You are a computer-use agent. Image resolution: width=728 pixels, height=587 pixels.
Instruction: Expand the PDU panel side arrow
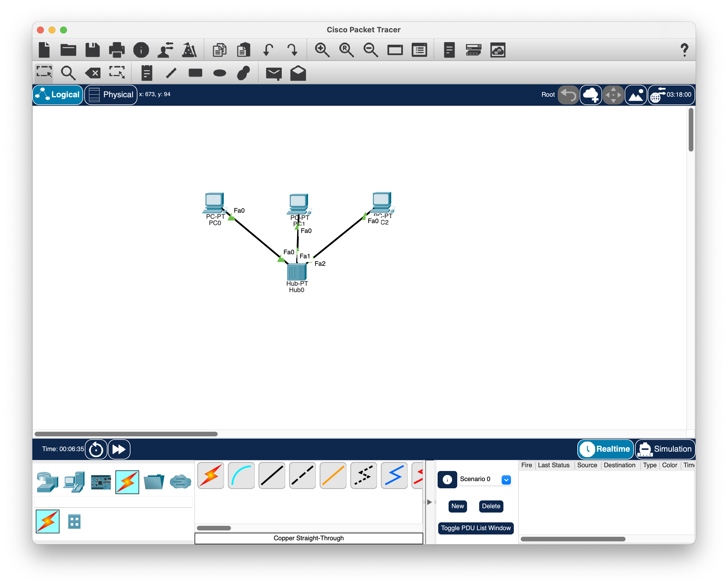point(429,502)
